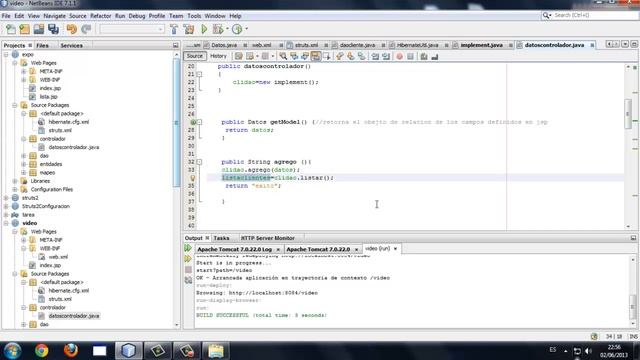Open the Profile Project dropdown arrow
Viewport: 640px width, 360px height.
246,29
